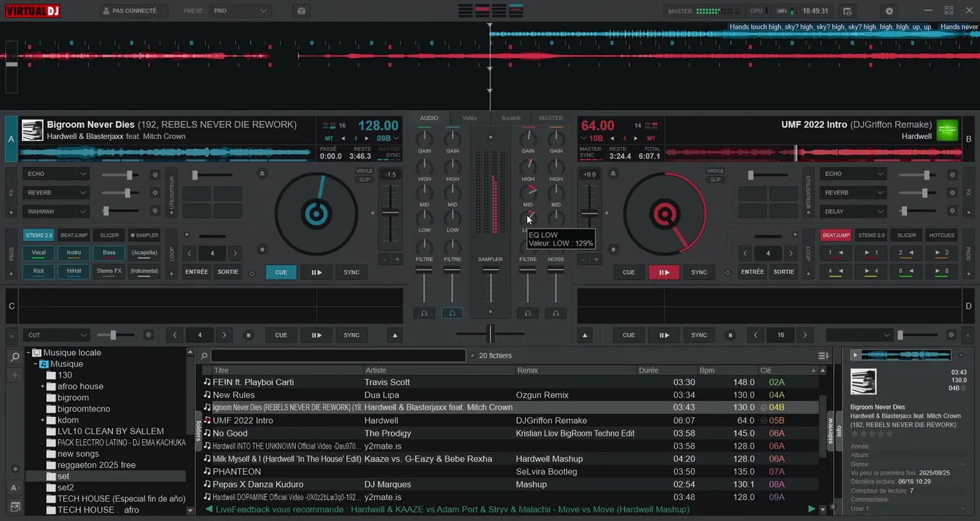The height and width of the screenshot is (521, 980).
Task: Open the REVERB effect dropdown on deck A
Action: tap(55, 192)
